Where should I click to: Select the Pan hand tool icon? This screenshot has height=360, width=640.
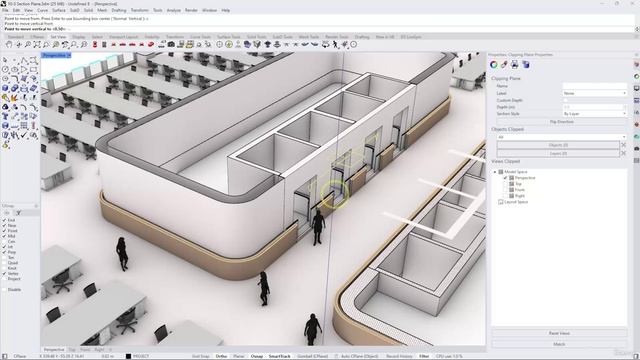pos(9,44)
